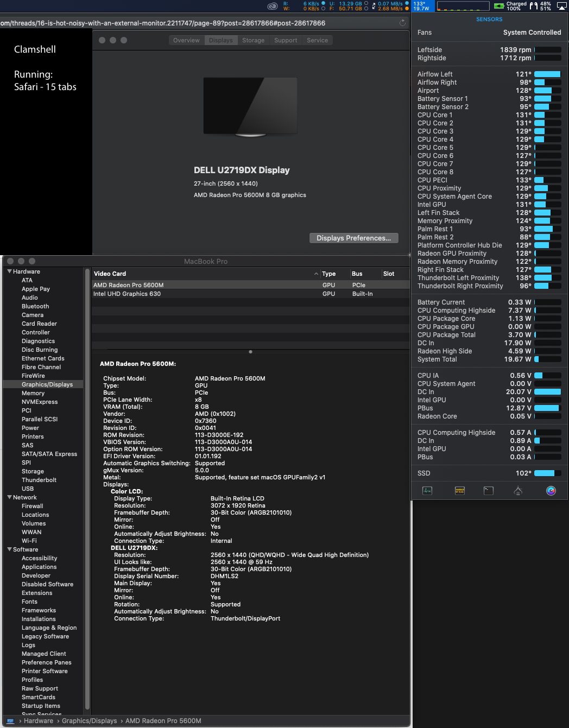Click the SENSORS panel heading
Viewport: 569px width, 728px height.
coord(489,19)
